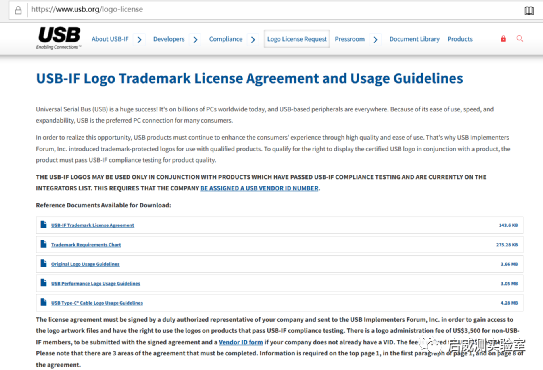
Task: Click file size of Original Logo Usage Guidelines
Action: [509, 264]
